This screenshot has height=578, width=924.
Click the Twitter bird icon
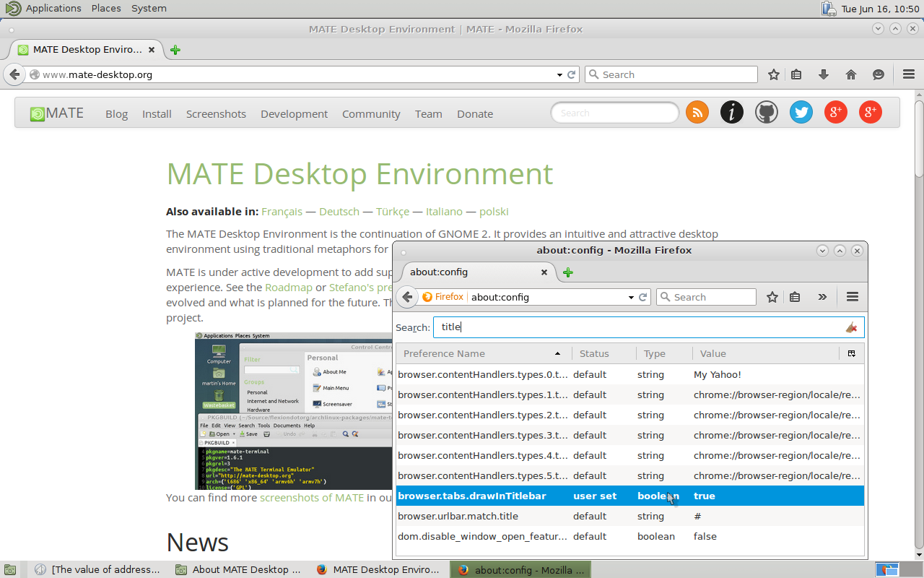click(801, 112)
